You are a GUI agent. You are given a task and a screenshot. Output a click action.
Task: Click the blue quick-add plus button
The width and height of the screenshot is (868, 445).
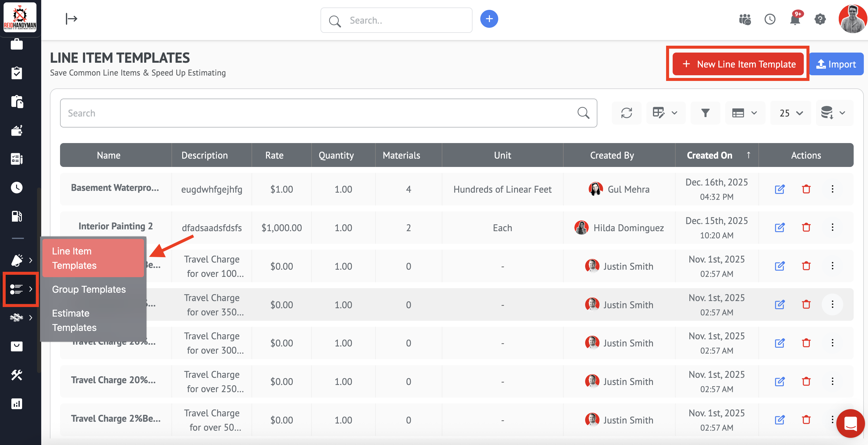click(489, 19)
